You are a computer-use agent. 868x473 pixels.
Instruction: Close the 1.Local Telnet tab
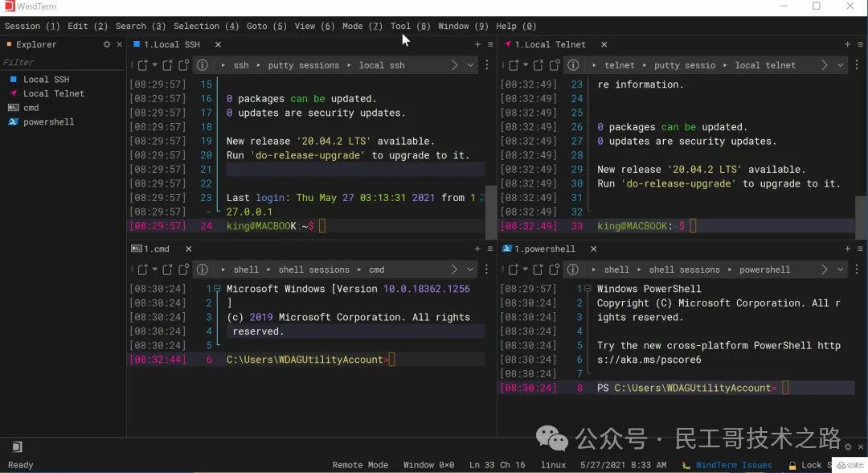coord(604,44)
